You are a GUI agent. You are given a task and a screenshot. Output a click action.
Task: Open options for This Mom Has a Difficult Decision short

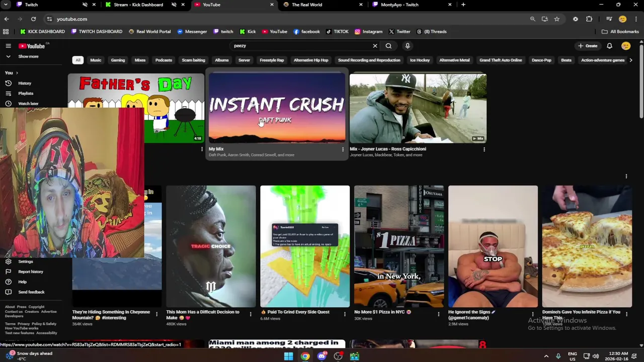pyautogui.click(x=251, y=314)
